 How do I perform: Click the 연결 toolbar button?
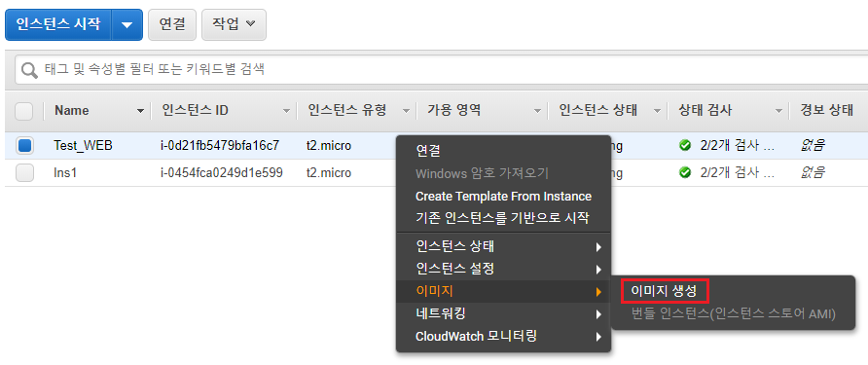pos(172,25)
